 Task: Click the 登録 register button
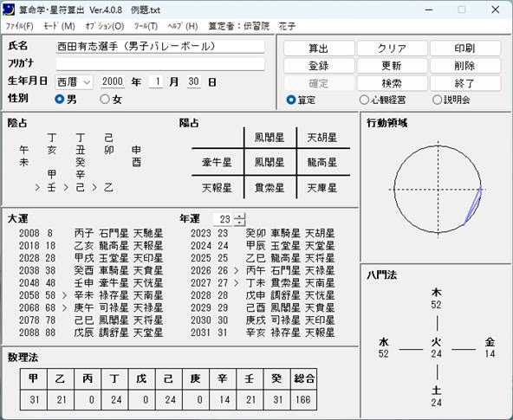(x=319, y=66)
